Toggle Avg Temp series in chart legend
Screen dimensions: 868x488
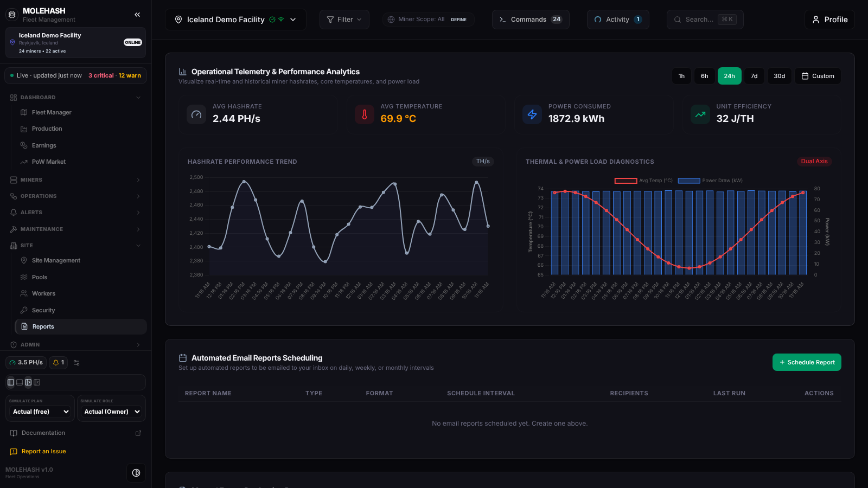click(643, 181)
